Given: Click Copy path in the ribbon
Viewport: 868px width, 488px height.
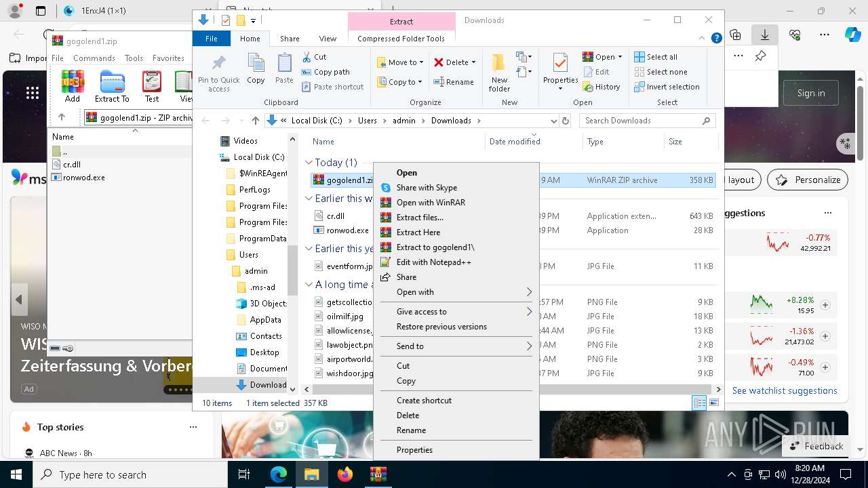Looking at the screenshot, I should 325,72.
